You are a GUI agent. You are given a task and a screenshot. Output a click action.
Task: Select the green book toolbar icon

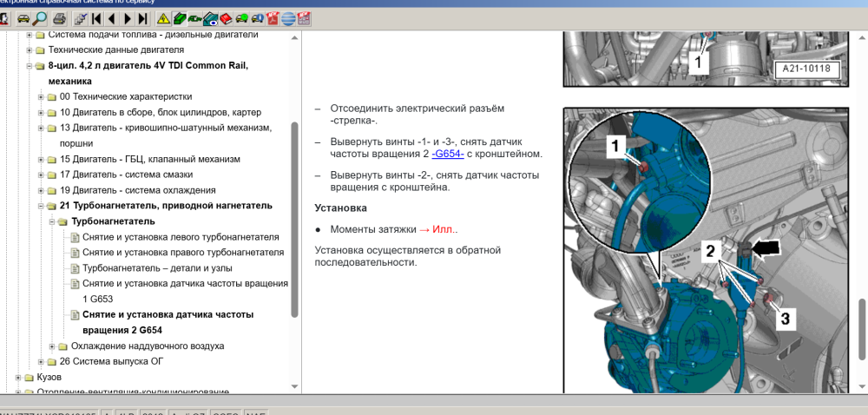179,19
